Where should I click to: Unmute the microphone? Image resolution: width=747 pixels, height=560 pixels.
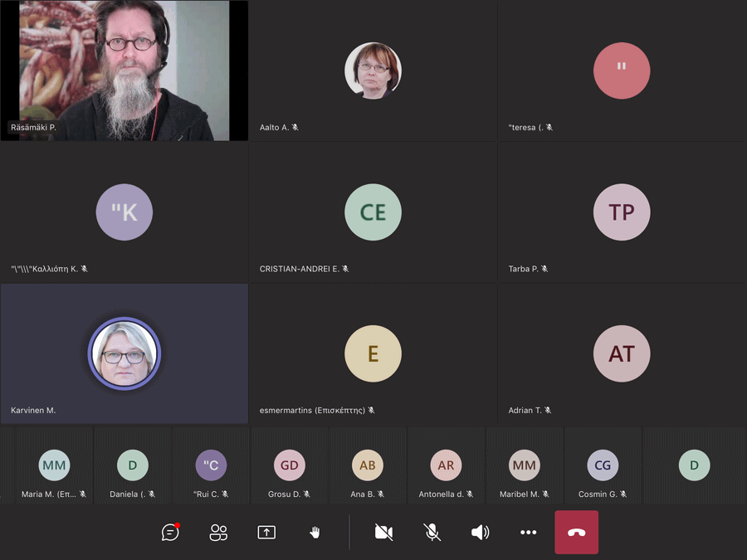tap(432, 533)
